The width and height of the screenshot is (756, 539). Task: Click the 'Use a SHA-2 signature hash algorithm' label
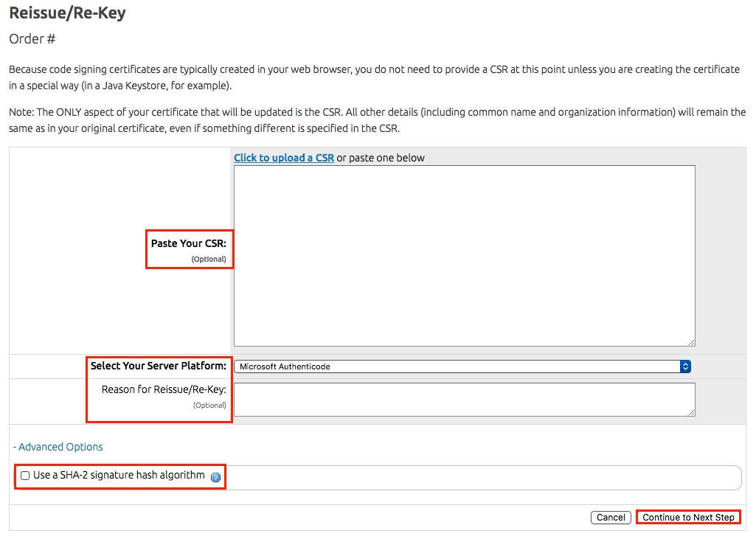(119, 476)
